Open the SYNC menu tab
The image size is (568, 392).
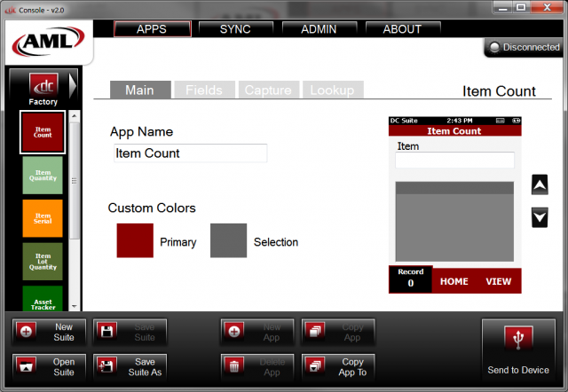[235, 29]
